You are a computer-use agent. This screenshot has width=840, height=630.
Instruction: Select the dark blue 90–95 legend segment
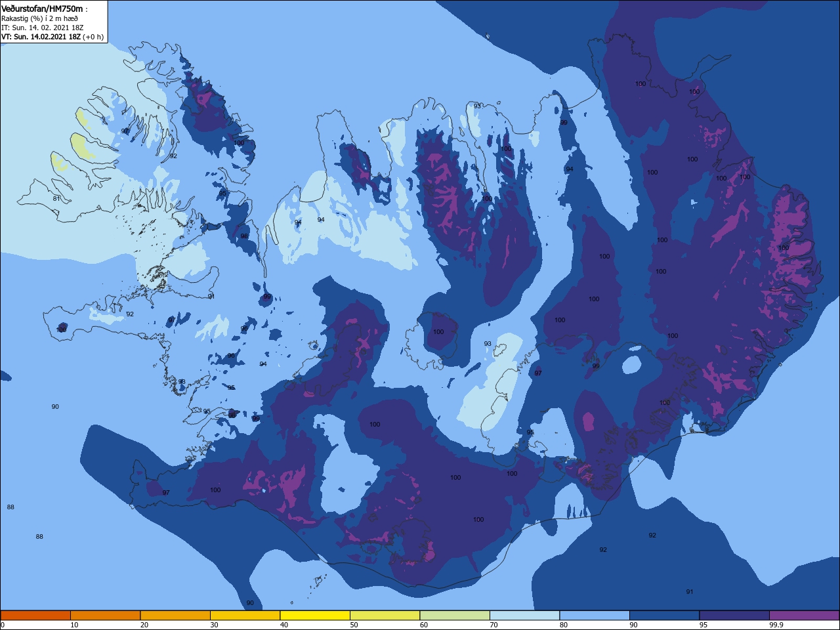(664, 616)
